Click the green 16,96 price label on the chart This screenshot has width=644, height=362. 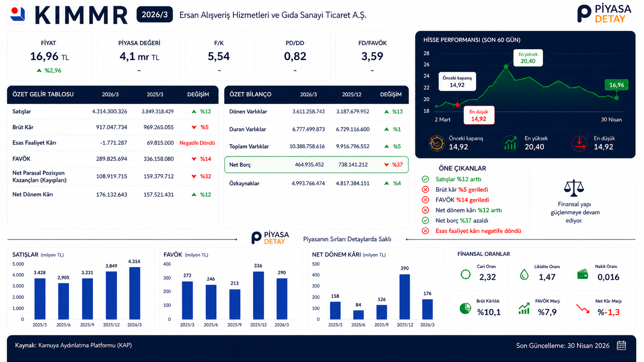616,85
